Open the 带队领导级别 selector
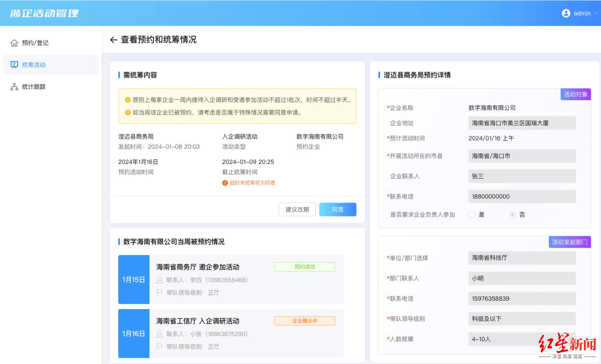 point(522,319)
